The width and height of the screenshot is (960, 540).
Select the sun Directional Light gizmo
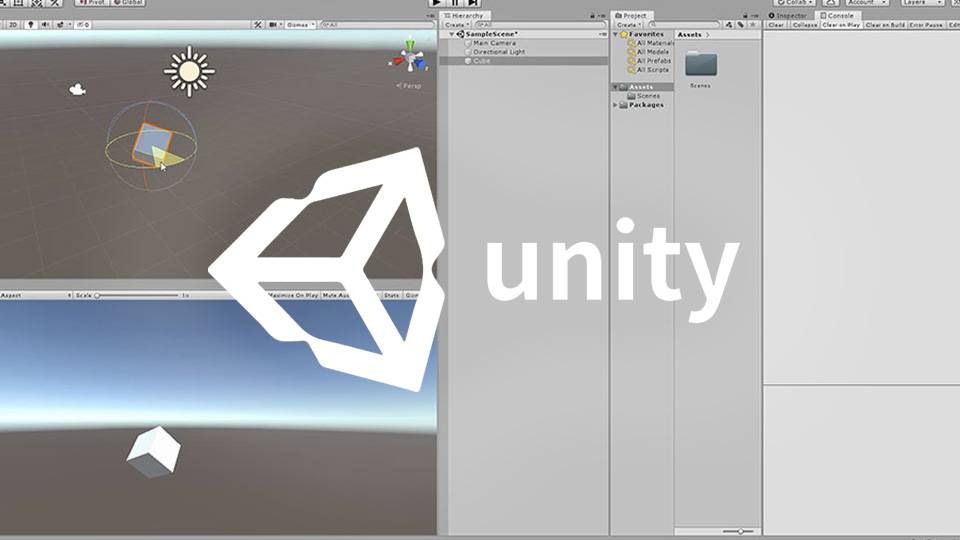click(189, 71)
